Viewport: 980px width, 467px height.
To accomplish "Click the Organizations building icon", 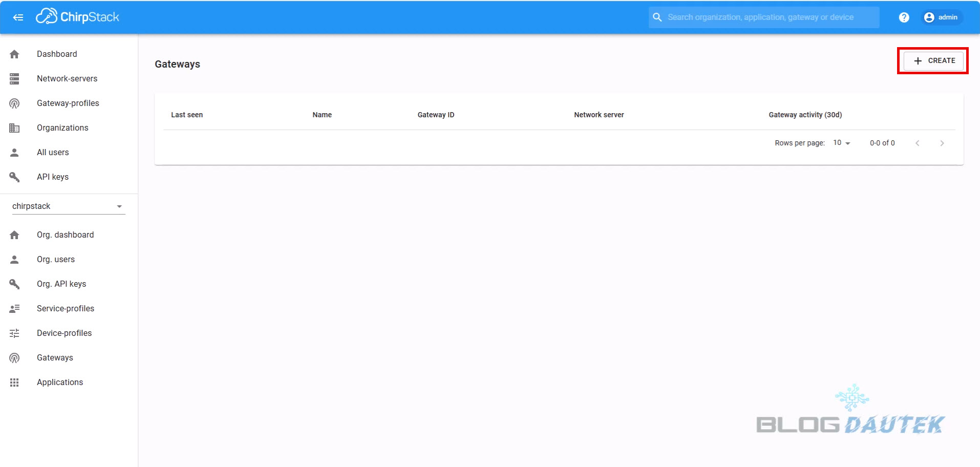I will point(14,128).
